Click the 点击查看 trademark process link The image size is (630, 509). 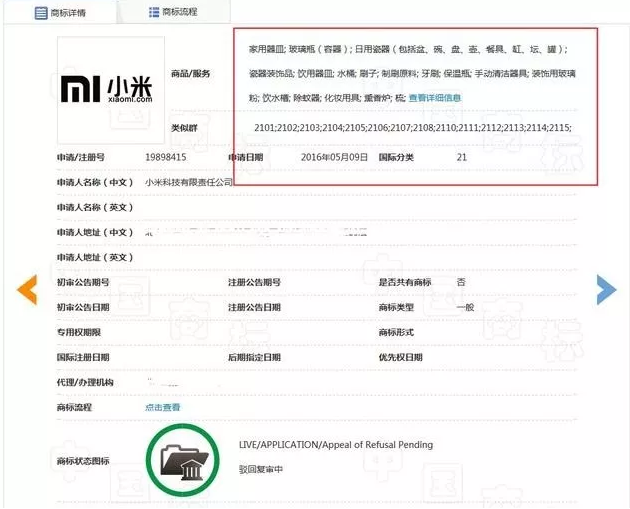(163, 407)
